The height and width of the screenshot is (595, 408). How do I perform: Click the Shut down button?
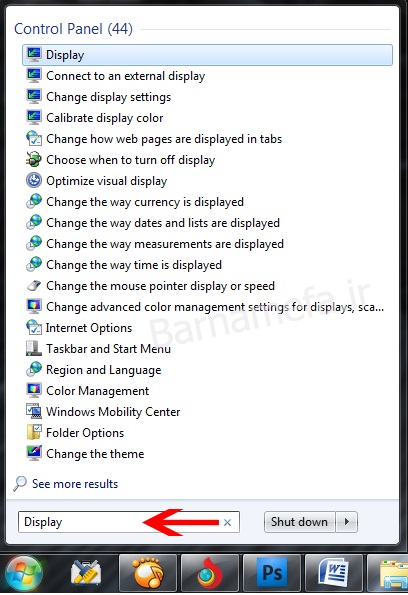(x=299, y=522)
